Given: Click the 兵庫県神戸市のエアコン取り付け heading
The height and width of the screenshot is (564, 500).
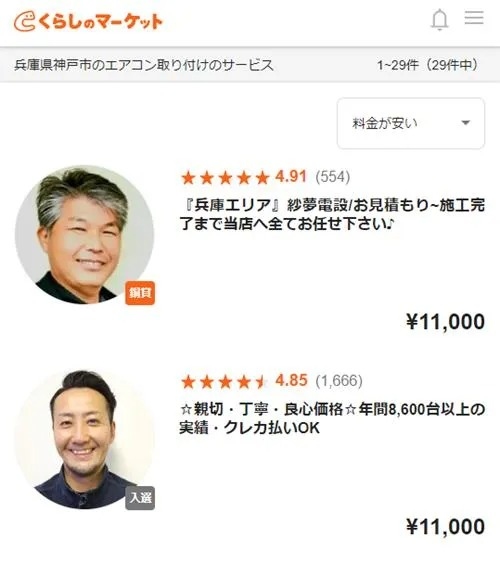Looking at the screenshot, I should [x=144, y=65].
